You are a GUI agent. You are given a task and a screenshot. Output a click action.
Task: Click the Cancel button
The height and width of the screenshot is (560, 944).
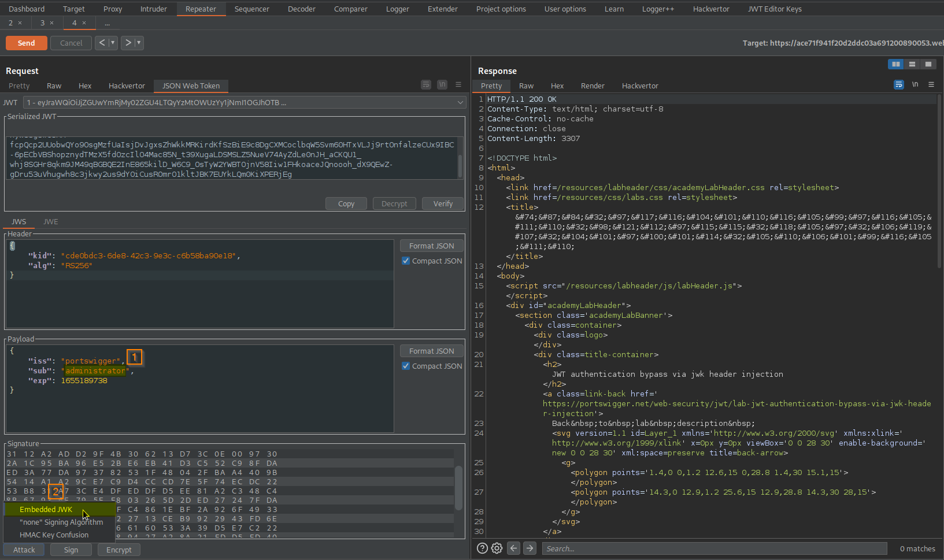[x=71, y=43]
